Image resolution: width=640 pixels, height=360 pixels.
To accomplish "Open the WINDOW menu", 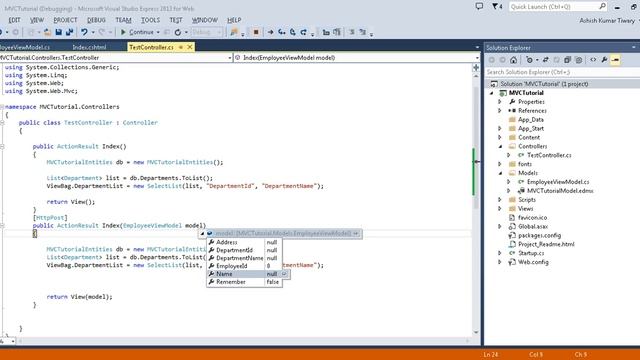I will coord(204,20).
